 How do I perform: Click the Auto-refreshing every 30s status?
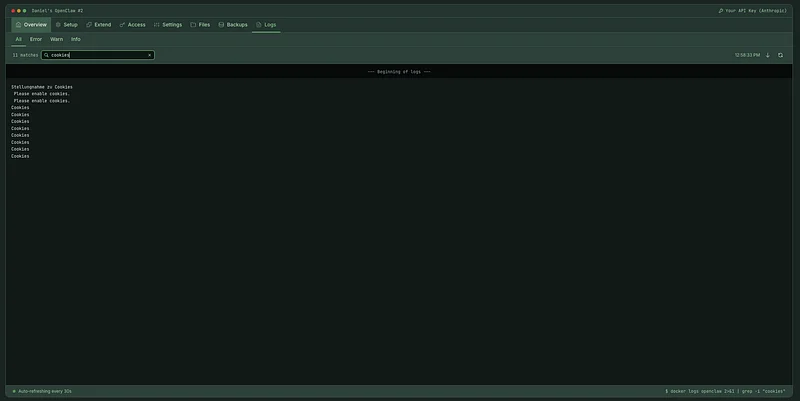click(42, 391)
